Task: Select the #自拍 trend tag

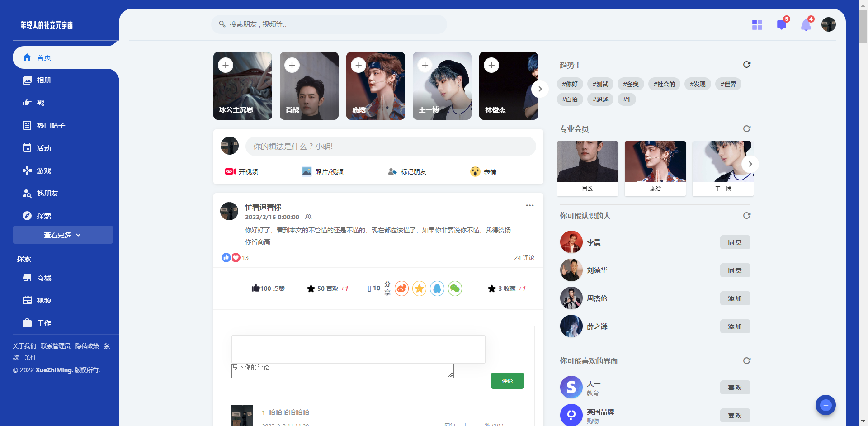Action: click(x=570, y=99)
